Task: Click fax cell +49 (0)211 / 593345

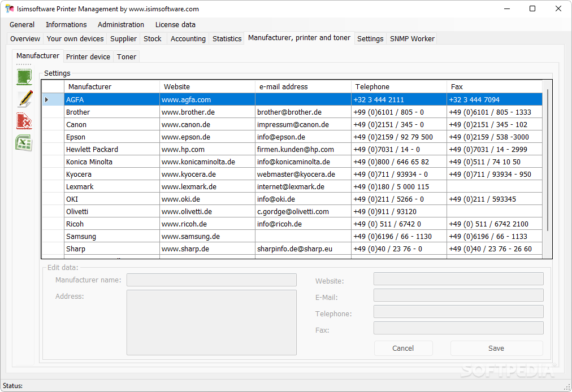Action: click(x=495, y=199)
